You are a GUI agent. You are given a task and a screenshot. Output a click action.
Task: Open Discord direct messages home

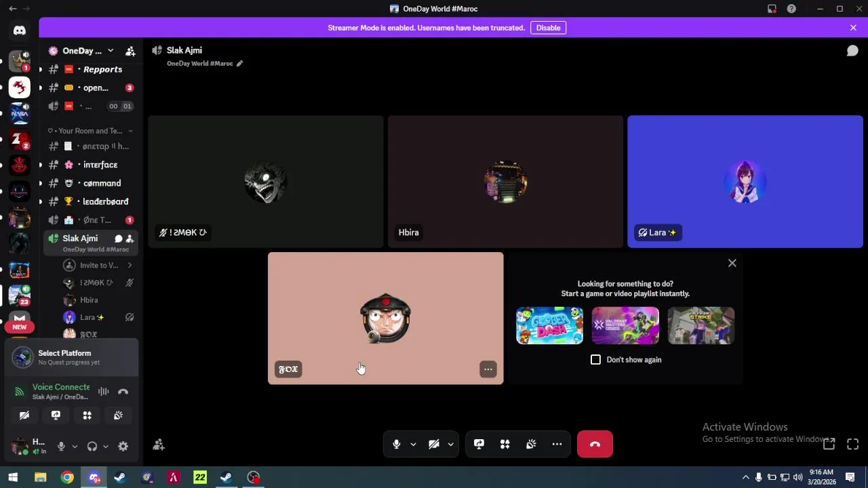click(x=19, y=30)
